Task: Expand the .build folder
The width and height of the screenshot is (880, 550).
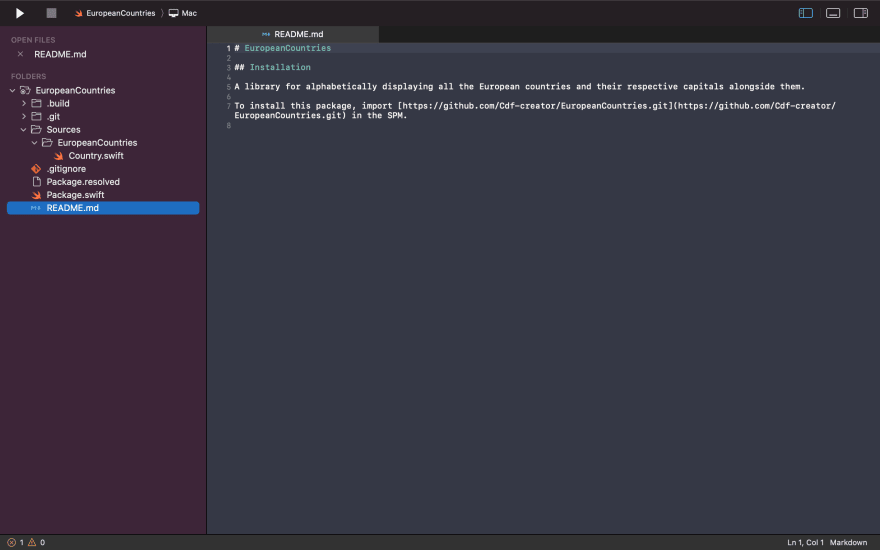Action: tap(24, 103)
